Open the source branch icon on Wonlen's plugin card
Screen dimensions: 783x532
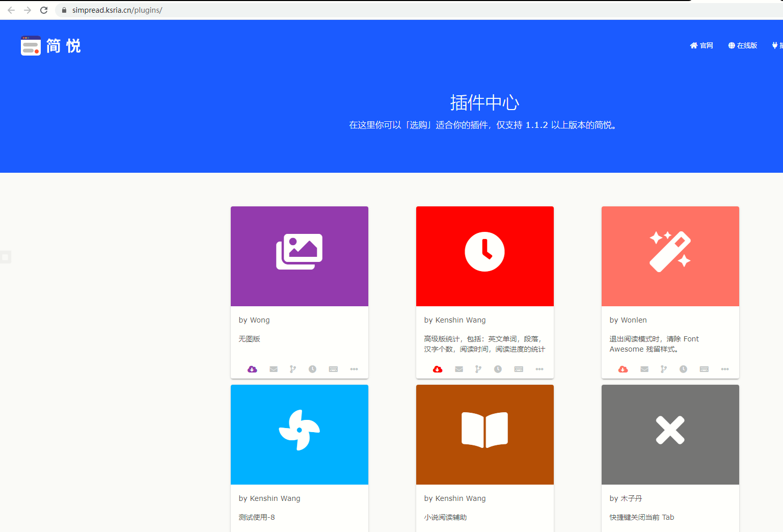pyautogui.click(x=663, y=369)
